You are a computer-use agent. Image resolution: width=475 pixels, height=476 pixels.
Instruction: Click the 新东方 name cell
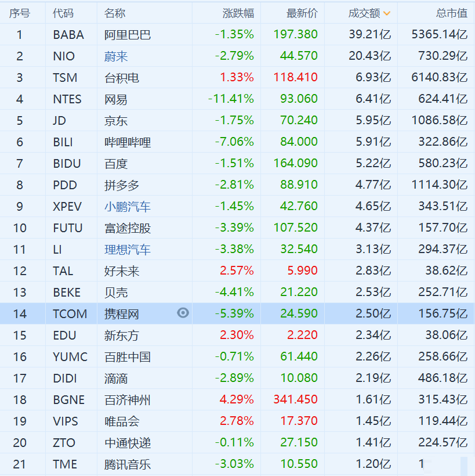click(122, 336)
